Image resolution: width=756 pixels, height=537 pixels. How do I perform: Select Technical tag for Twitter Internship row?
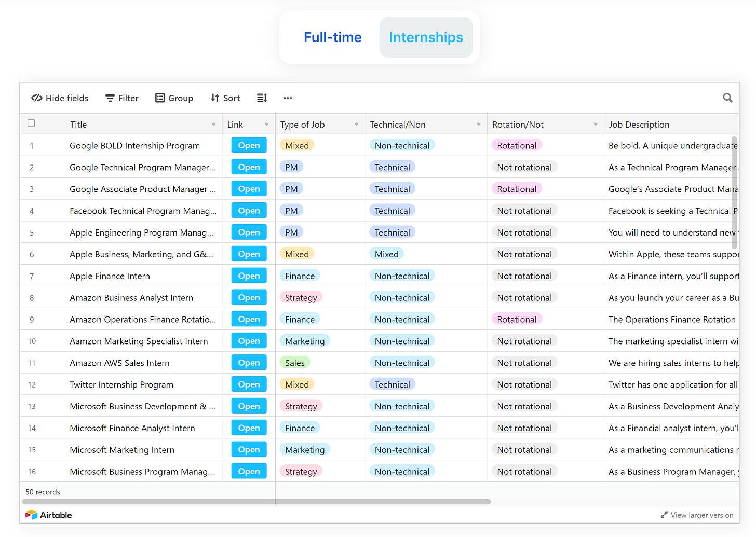click(392, 384)
